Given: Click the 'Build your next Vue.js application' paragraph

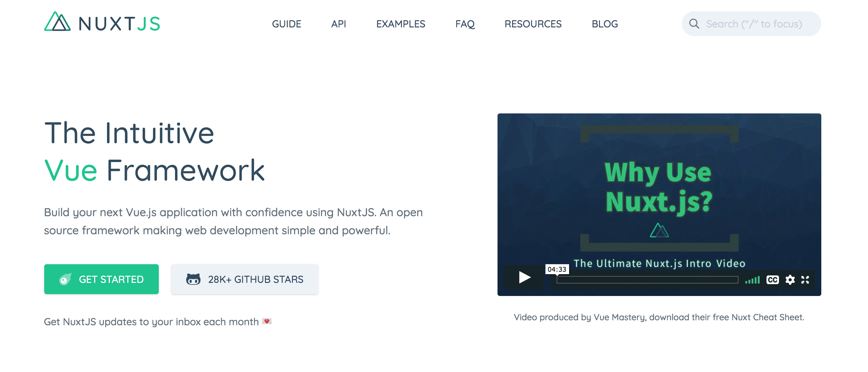Looking at the screenshot, I should click(233, 221).
